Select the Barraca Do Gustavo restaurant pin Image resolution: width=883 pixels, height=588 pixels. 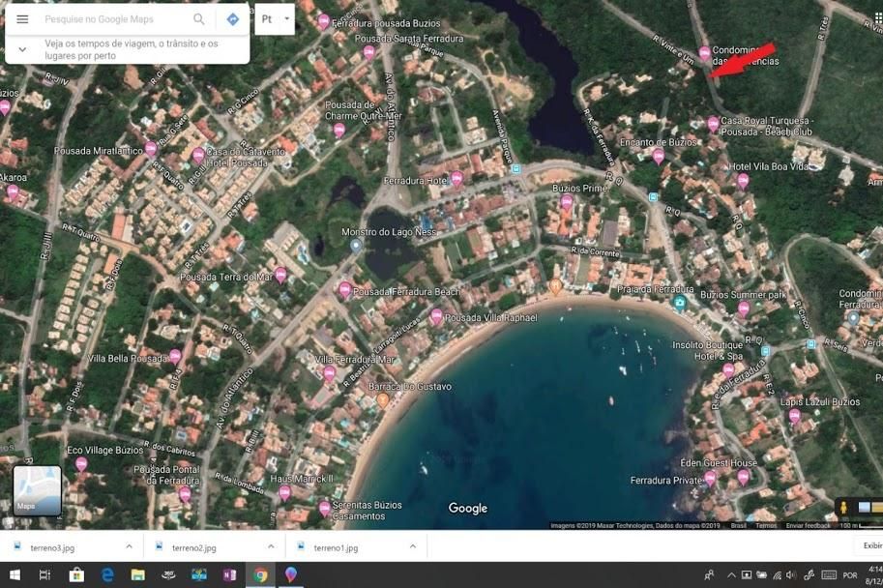click(383, 400)
